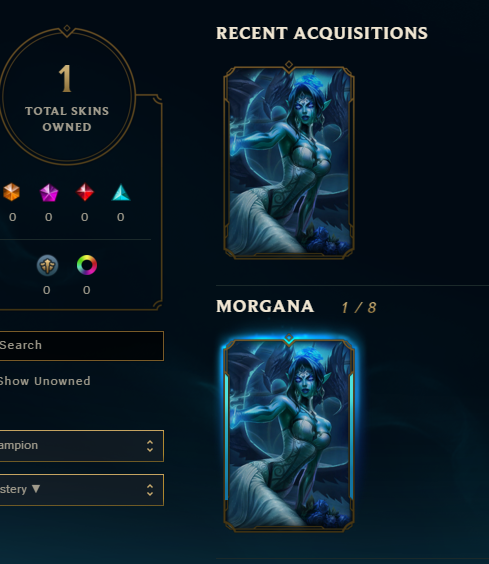Focus the skin Search input field
This screenshot has width=489, height=564.
click(82, 346)
